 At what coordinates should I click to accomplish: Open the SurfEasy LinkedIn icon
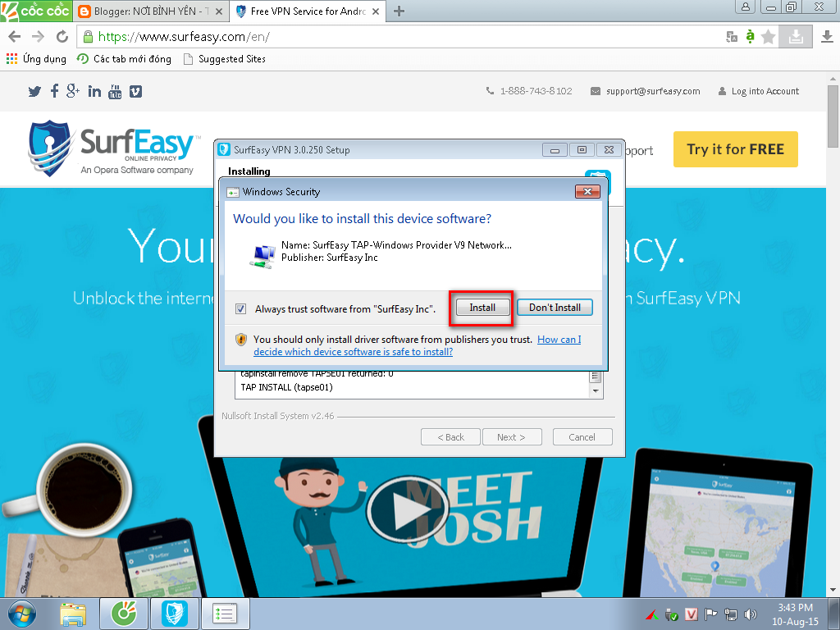[94, 92]
